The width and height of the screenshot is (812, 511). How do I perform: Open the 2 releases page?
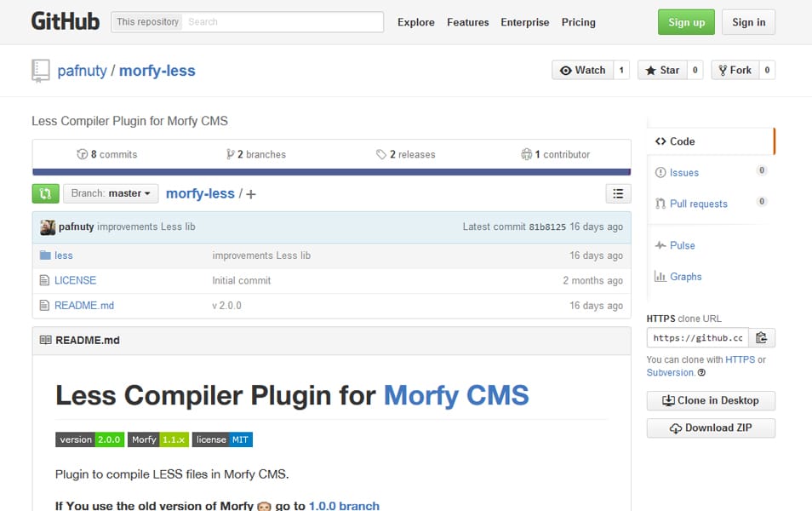(407, 154)
